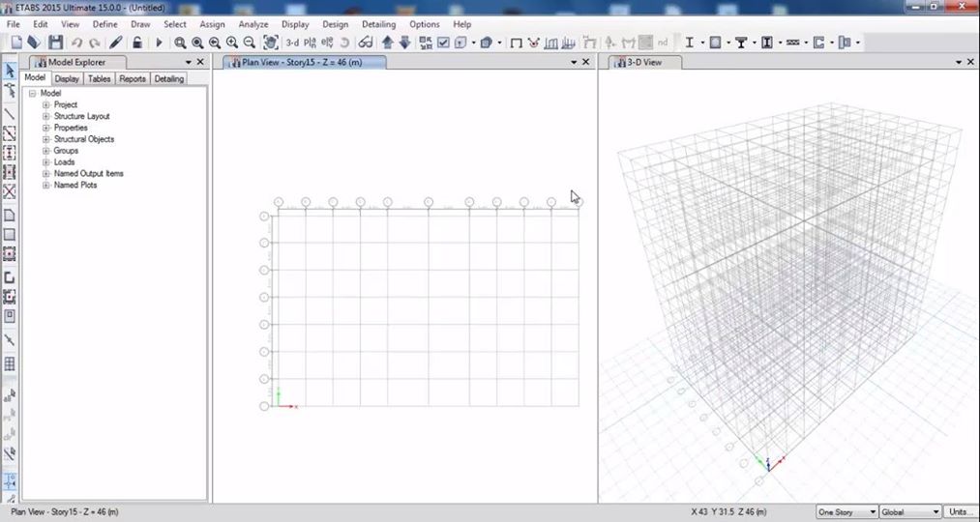Select the draw walls tool in left toolbar

tap(10, 277)
